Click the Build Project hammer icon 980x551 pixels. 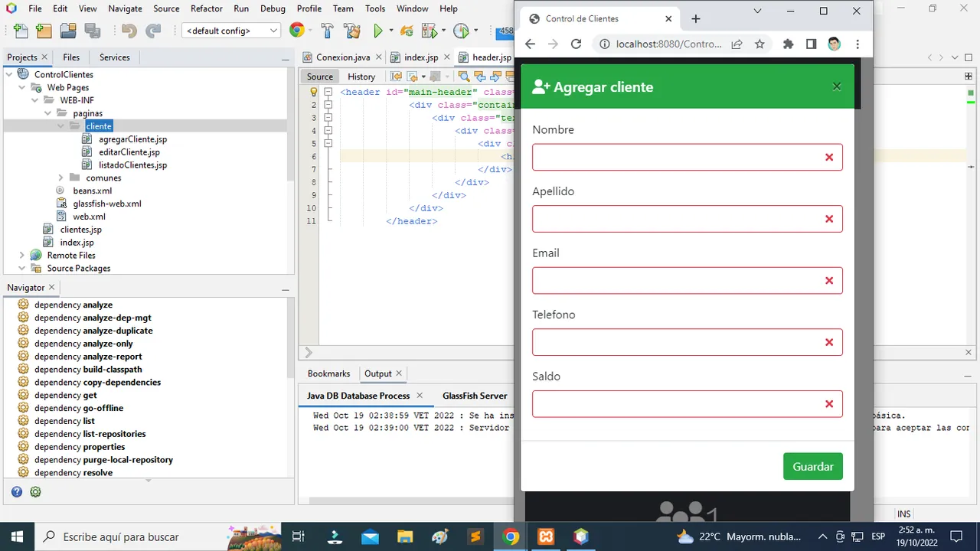point(327,31)
